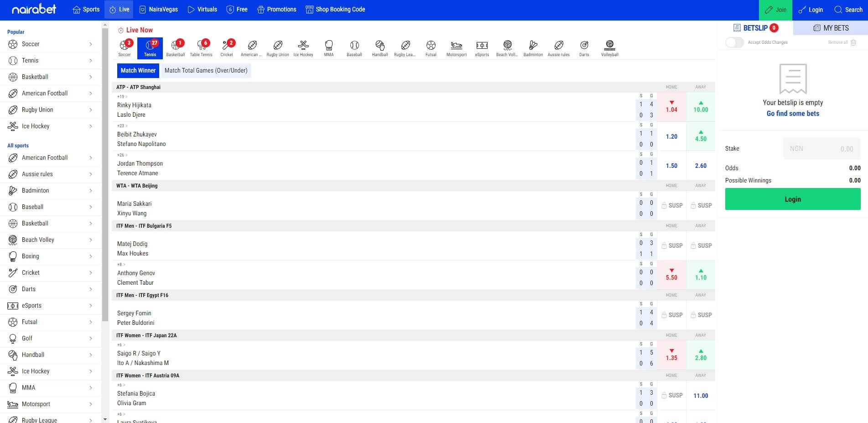Expand the +19 markets for Hijikata match
868x423 pixels.
[122, 97]
